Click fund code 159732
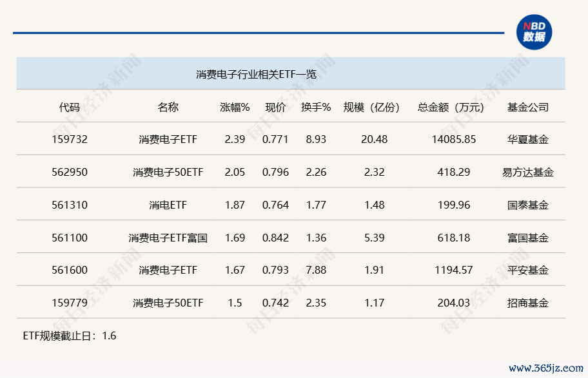The image size is (588, 378). pyautogui.click(x=70, y=139)
